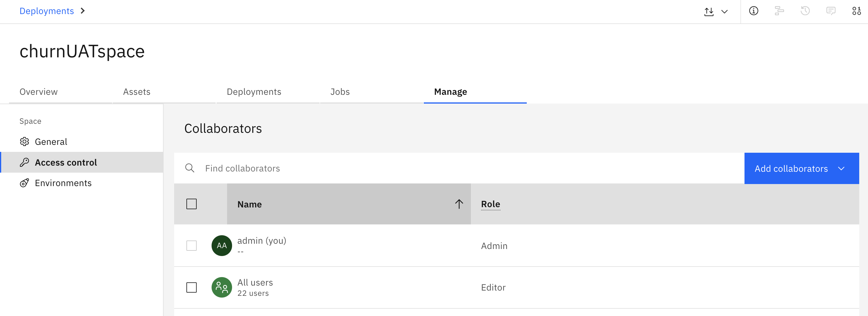Click the Editor role cell
This screenshot has height=316, width=868.
click(x=493, y=287)
